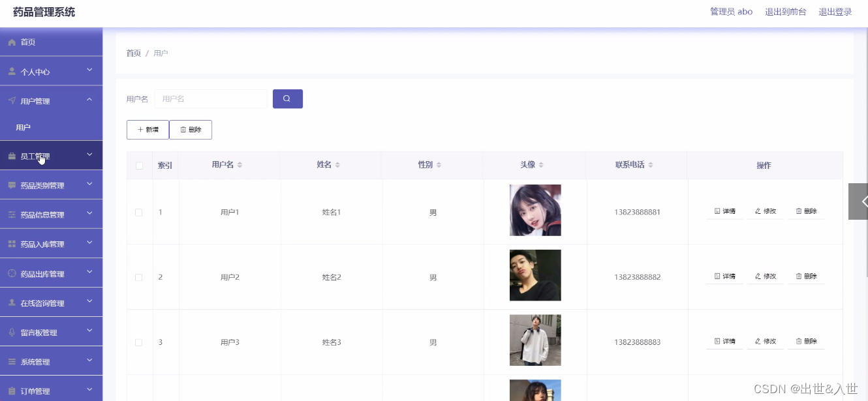
Task: Click 修改 for 用户2
Action: [765, 276]
